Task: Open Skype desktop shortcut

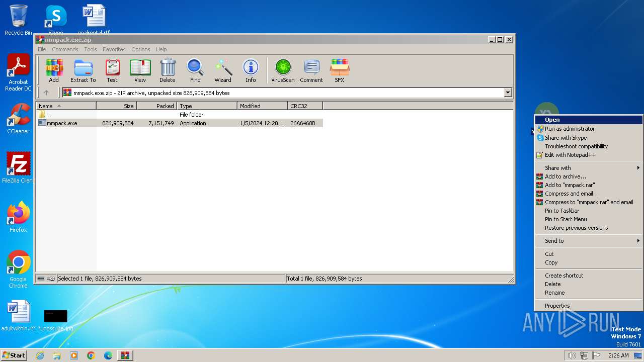Action: coord(55,19)
